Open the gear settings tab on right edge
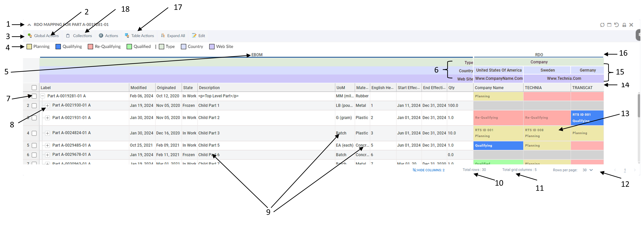 point(639,35)
